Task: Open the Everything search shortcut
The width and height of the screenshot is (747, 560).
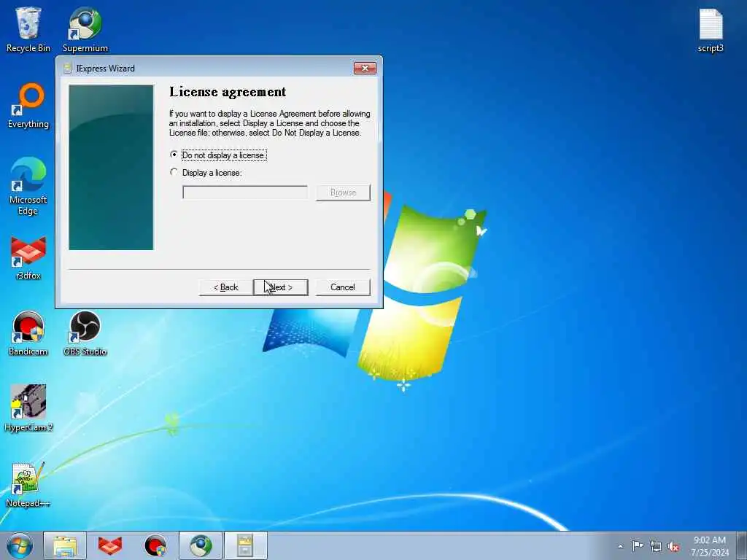Action: (28, 106)
